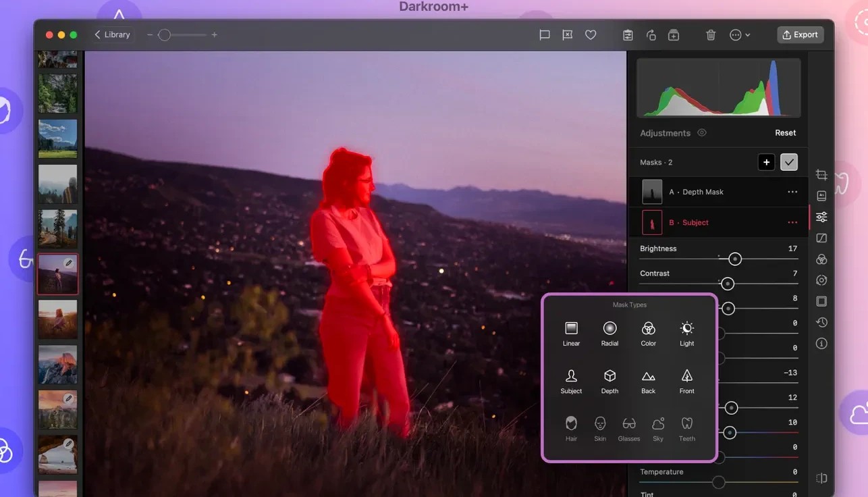Click the Brightness value 17
The height and width of the screenshot is (497, 868).
pyautogui.click(x=792, y=248)
